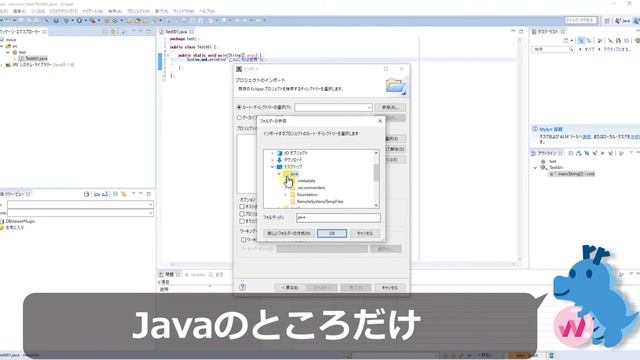Viewport: 640px width, 360px height.
Task: Click the New Java Class toolbar icon
Action: (x=116, y=20)
